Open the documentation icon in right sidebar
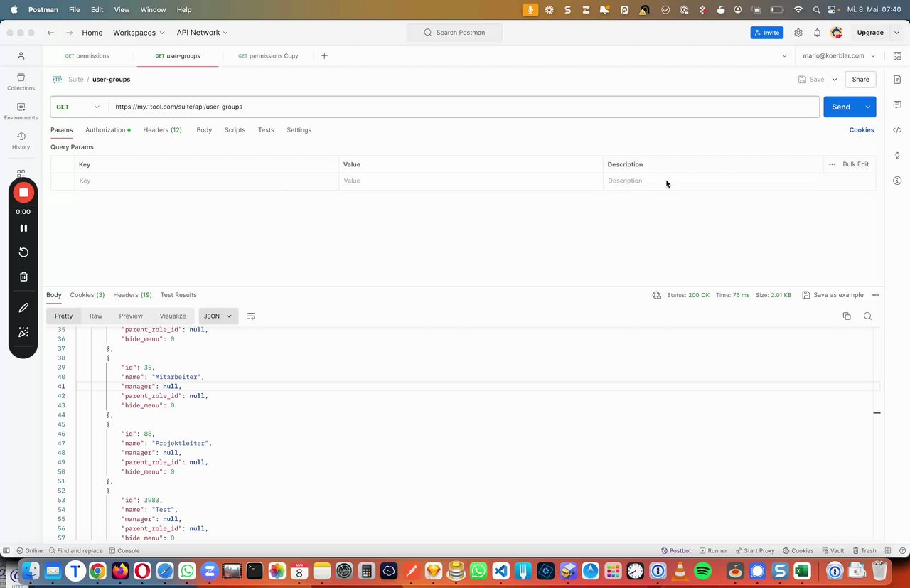Image resolution: width=910 pixels, height=588 pixels. 897,79
